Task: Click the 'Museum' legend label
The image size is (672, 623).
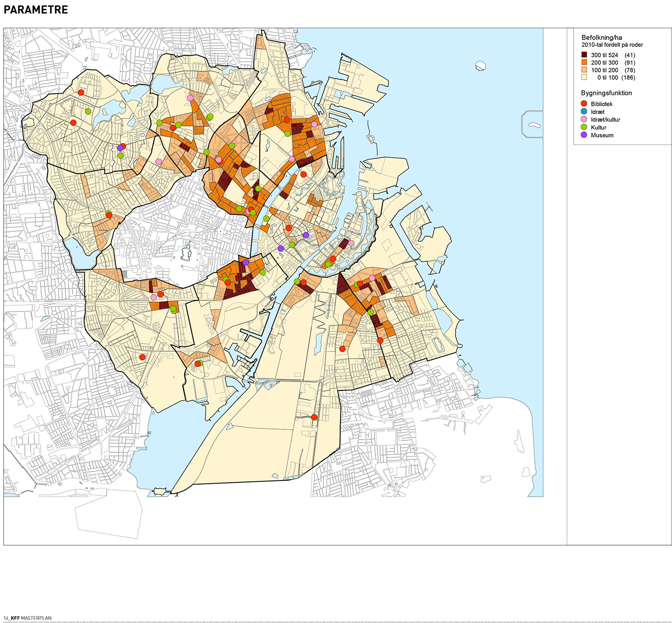Action: (x=602, y=135)
